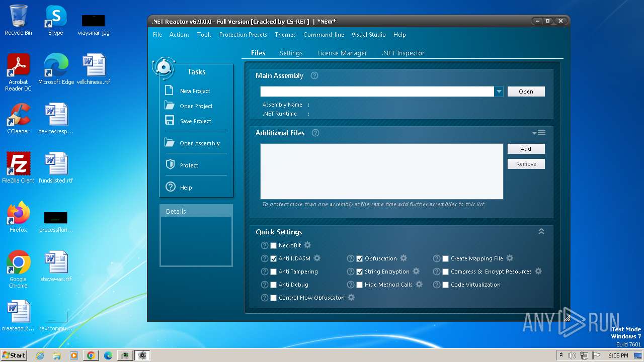
Task: Enable the Hide Method Calls checkbox
Action: [x=360, y=285]
